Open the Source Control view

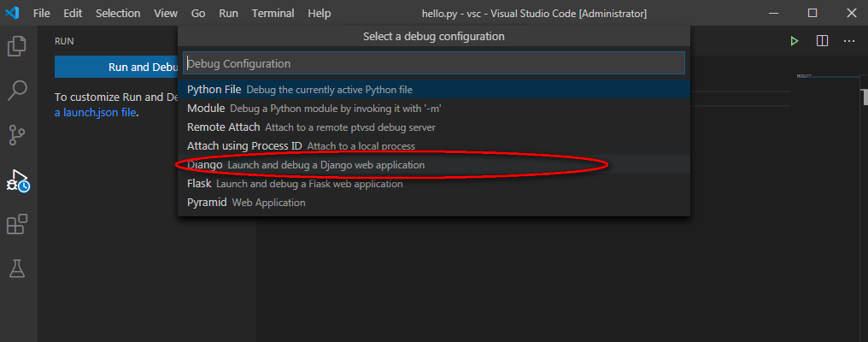pos(17,135)
